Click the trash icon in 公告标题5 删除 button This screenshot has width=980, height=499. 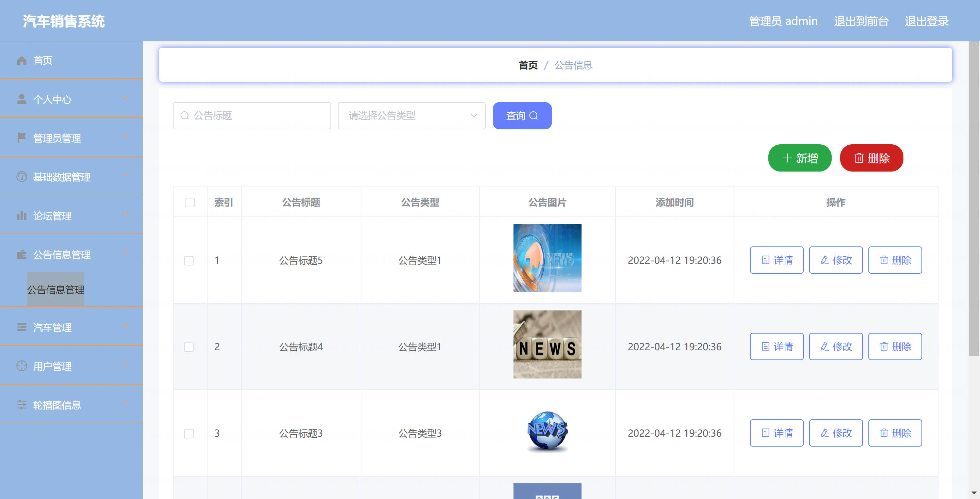click(x=884, y=260)
